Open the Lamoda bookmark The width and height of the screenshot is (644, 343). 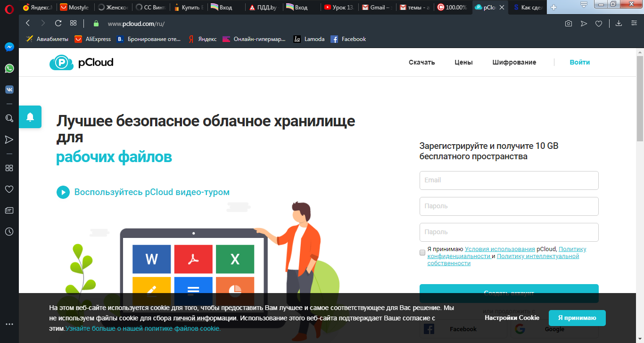tap(309, 39)
